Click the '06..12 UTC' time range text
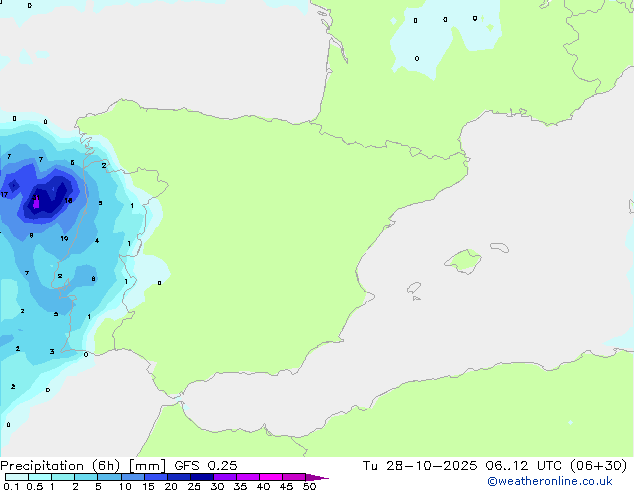 [x=524, y=466]
